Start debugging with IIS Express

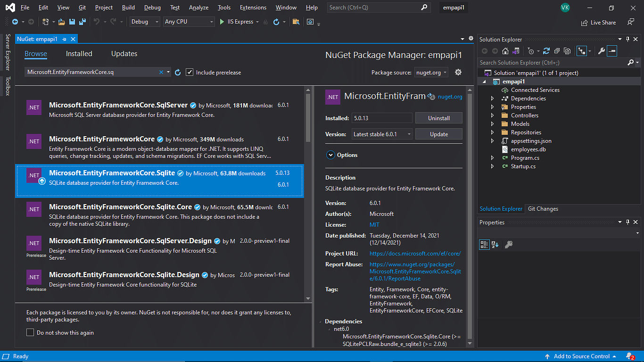(237, 22)
